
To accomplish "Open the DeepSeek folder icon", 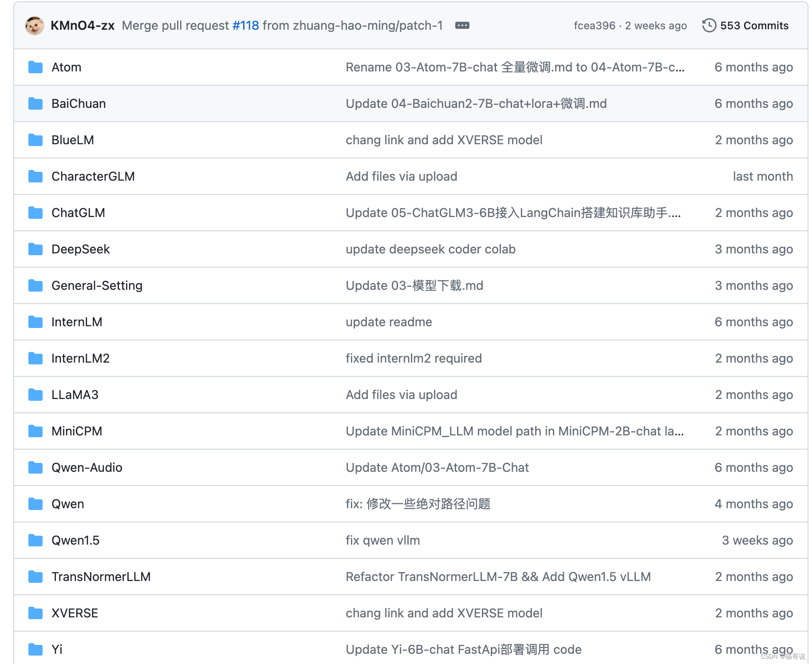I will pyautogui.click(x=35, y=249).
